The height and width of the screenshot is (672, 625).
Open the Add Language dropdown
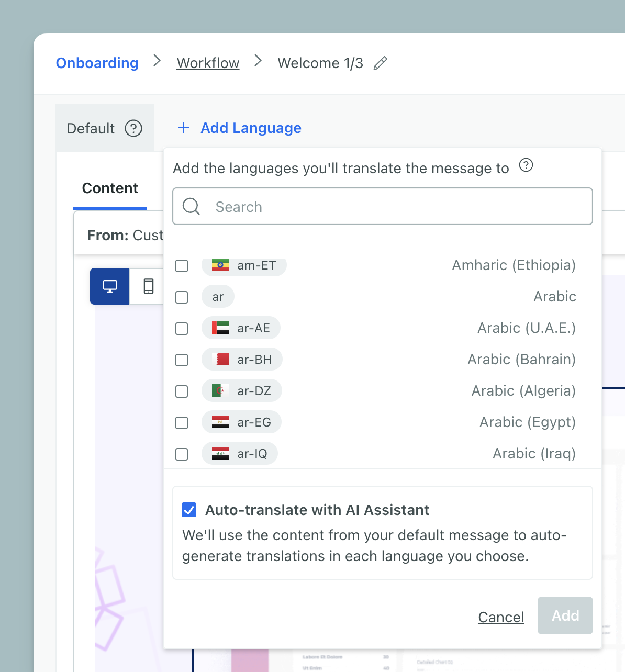(x=251, y=128)
